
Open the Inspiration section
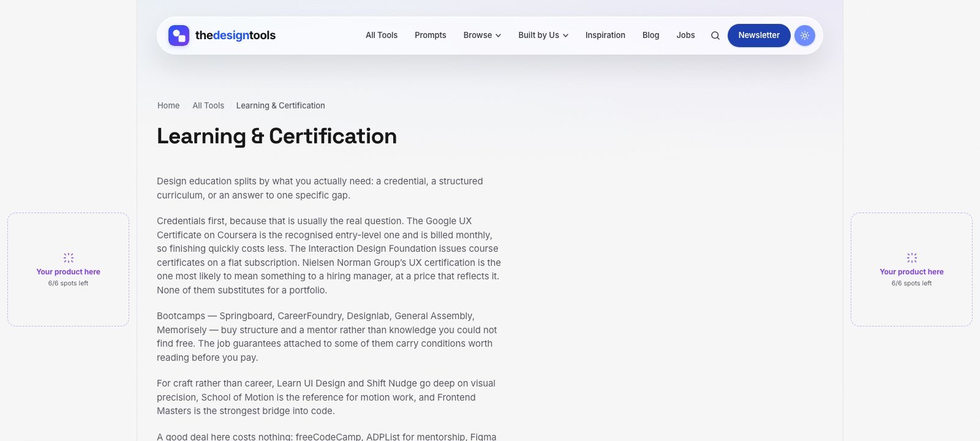click(605, 36)
